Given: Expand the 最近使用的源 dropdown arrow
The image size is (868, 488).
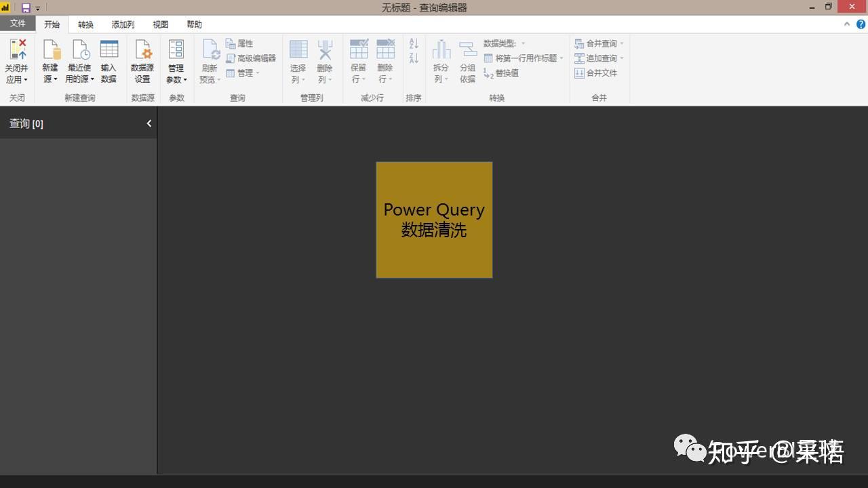Looking at the screenshot, I should (92, 80).
